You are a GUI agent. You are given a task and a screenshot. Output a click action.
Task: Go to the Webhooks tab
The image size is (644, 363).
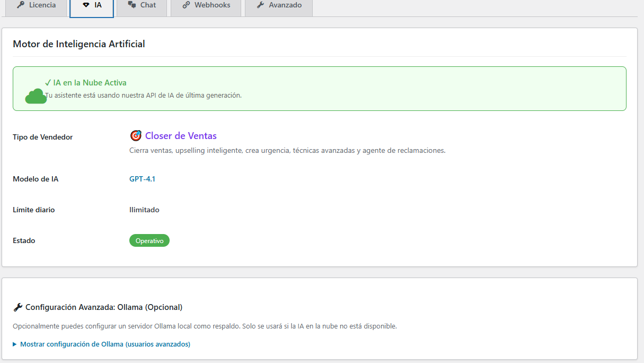tap(206, 5)
